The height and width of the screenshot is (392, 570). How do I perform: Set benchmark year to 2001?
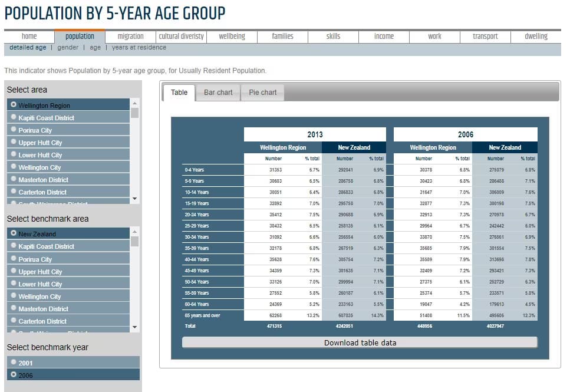(25, 363)
